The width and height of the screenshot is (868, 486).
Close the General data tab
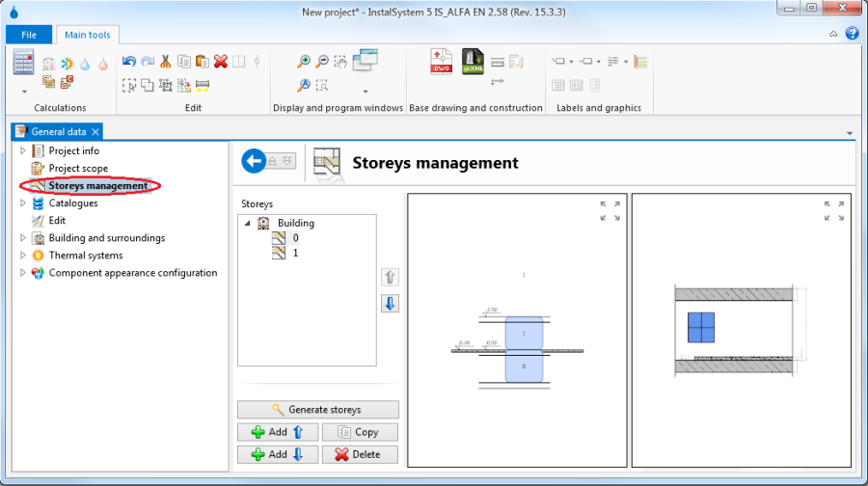[x=95, y=131]
